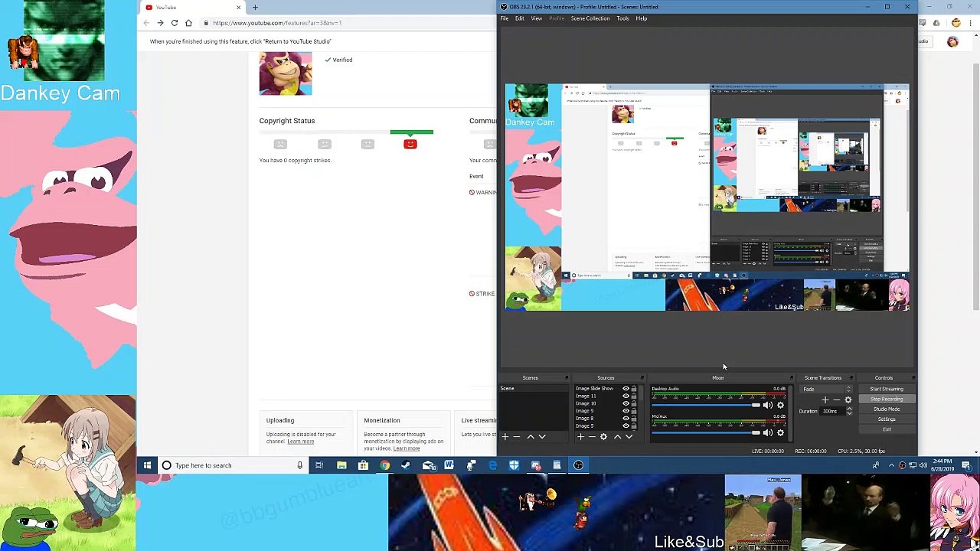Adjust the Mic/Aux volume slider
Viewport: 980px width, 551px height.
point(706,433)
